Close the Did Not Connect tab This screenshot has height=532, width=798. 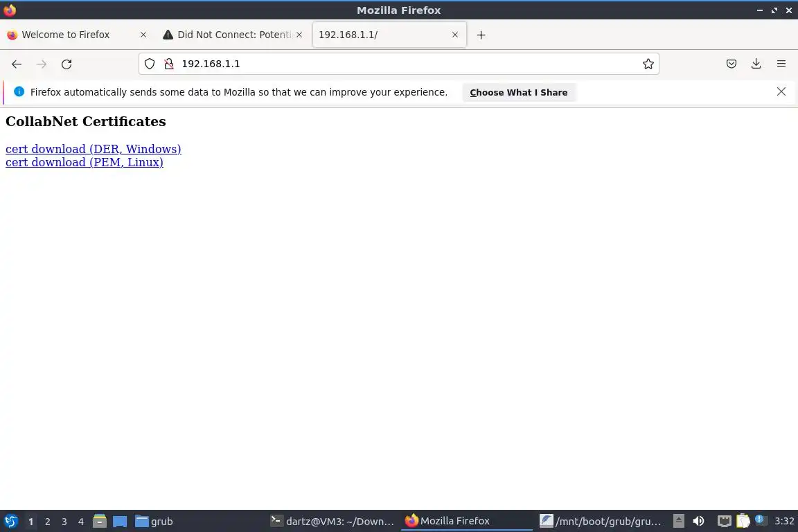tap(299, 35)
